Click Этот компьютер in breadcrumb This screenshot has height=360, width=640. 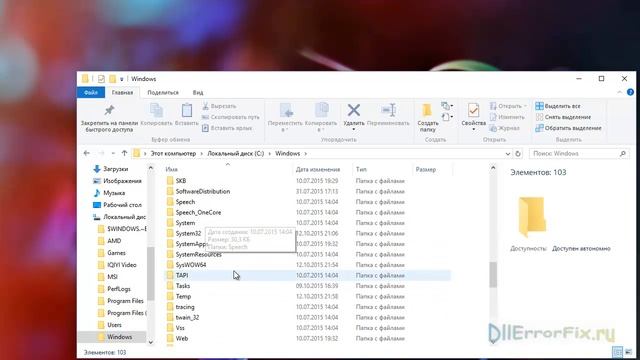point(173,153)
